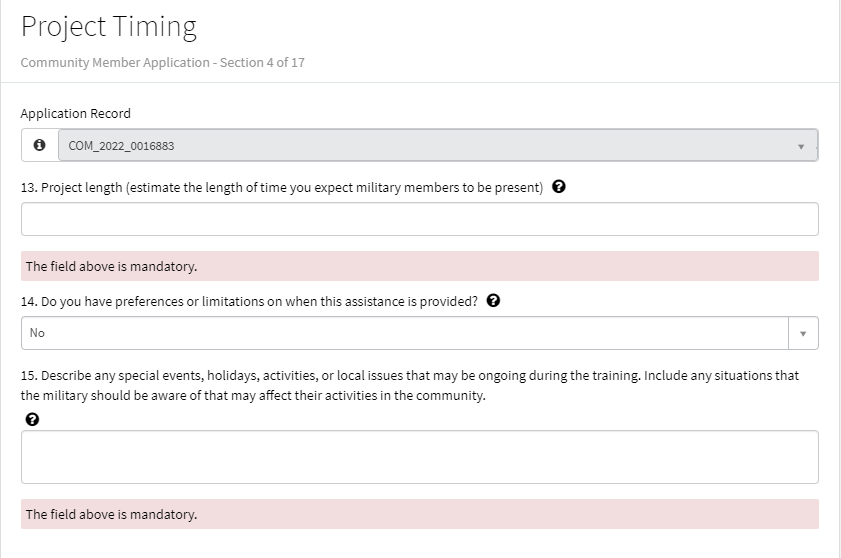This screenshot has width=841, height=558.
Task: Click the mandatory field error under Project length
Action: pos(419,266)
